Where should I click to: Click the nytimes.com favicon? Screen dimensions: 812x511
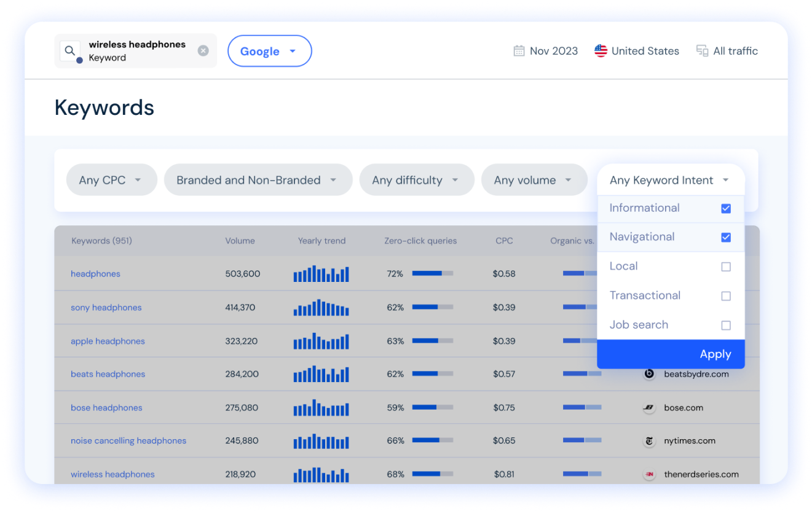649,440
